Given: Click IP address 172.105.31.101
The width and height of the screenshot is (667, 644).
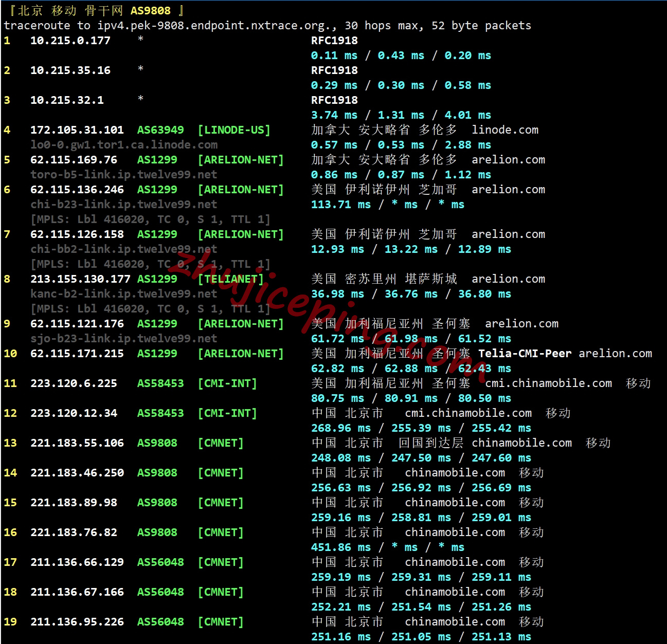Looking at the screenshot, I should 77,130.
